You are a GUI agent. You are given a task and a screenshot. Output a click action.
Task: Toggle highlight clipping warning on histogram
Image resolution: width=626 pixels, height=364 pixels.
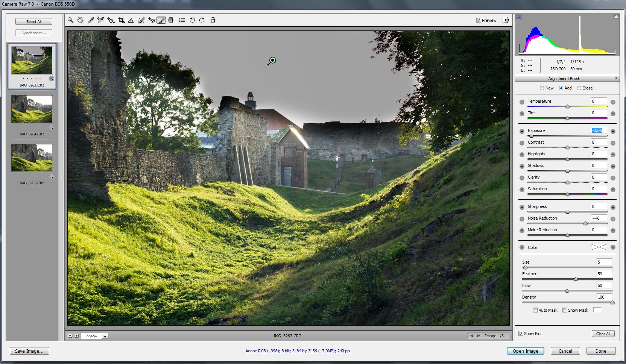click(x=616, y=17)
